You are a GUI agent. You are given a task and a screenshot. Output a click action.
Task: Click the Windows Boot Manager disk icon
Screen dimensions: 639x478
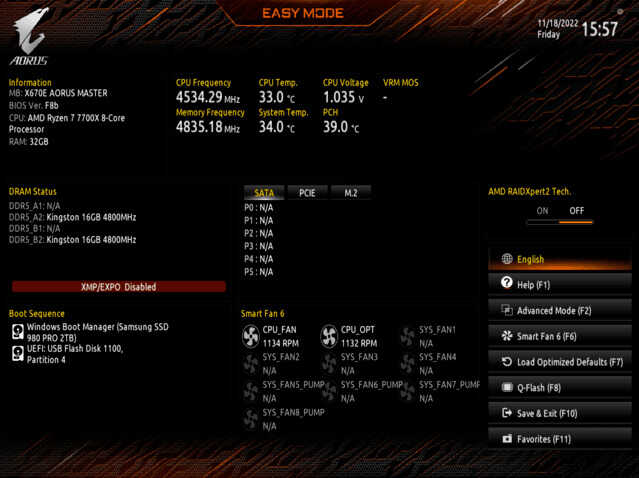(18, 332)
